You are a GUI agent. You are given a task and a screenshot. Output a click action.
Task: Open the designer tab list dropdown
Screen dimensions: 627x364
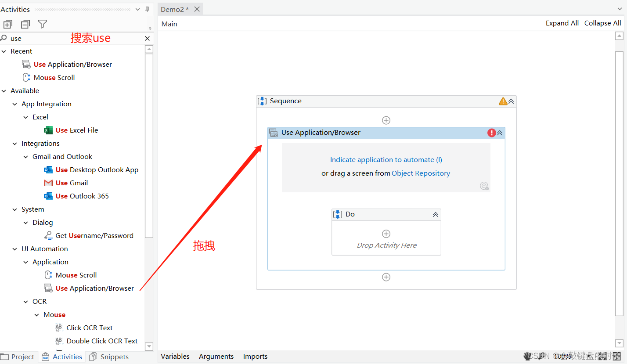(620, 9)
